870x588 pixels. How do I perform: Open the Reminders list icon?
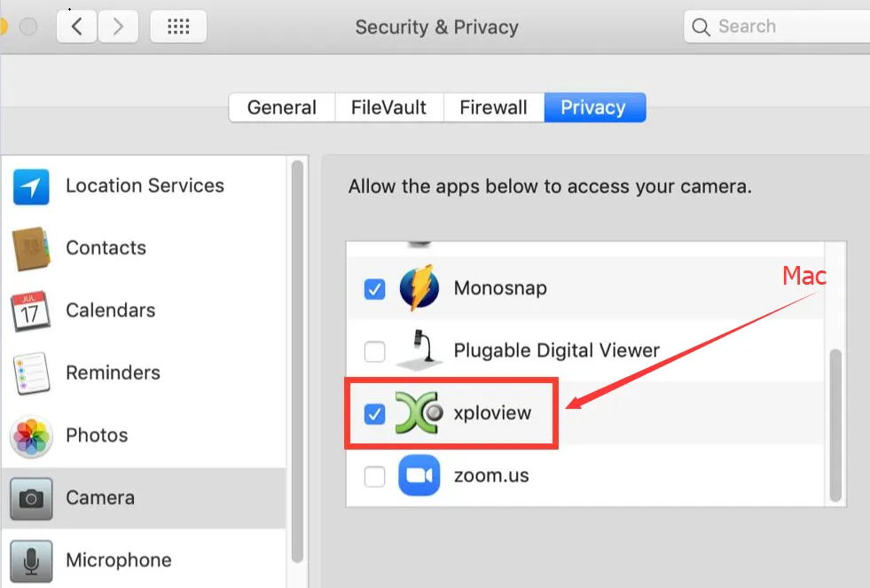point(31,373)
